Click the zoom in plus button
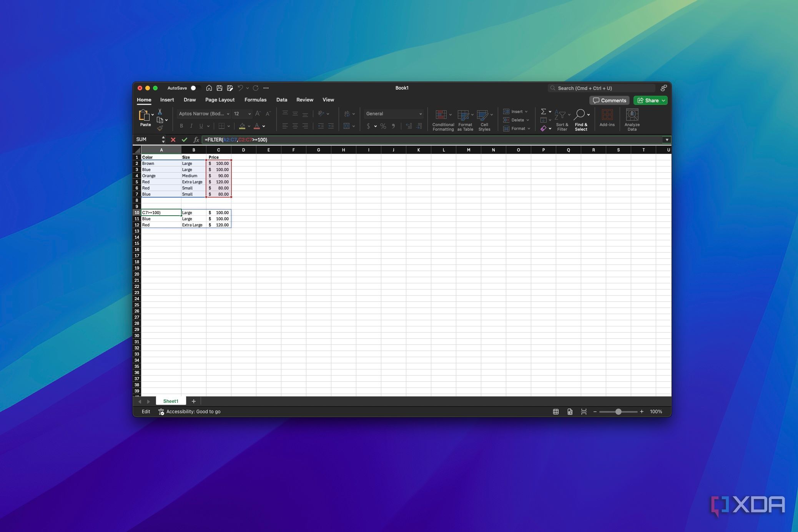 pyautogui.click(x=642, y=412)
